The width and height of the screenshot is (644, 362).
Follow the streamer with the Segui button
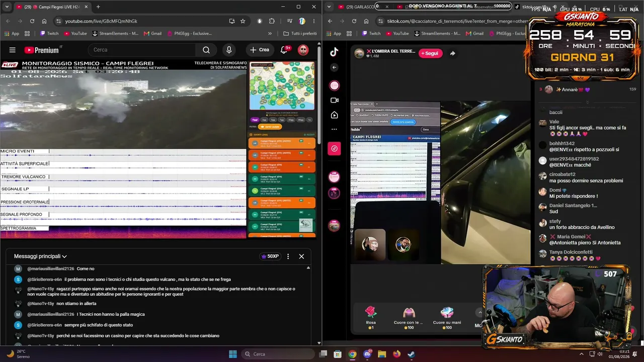pyautogui.click(x=430, y=53)
